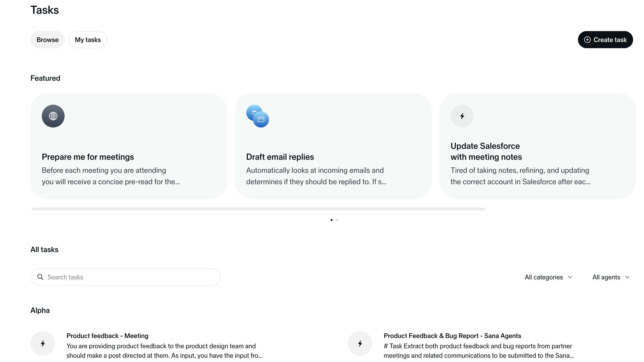Click chevron arrow next to All agents
Viewport: 644px width, 362px height.
[x=627, y=277]
